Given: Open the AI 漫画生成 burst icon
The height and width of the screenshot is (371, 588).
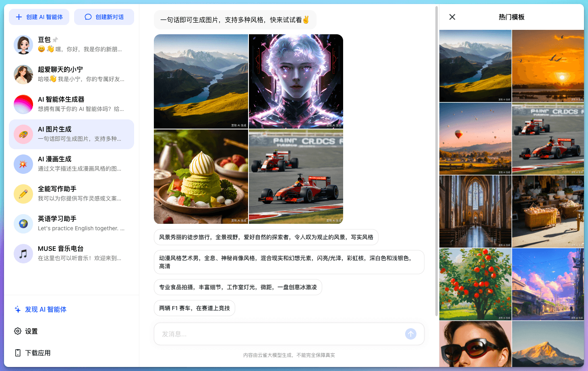Looking at the screenshot, I should pos(23,164).
